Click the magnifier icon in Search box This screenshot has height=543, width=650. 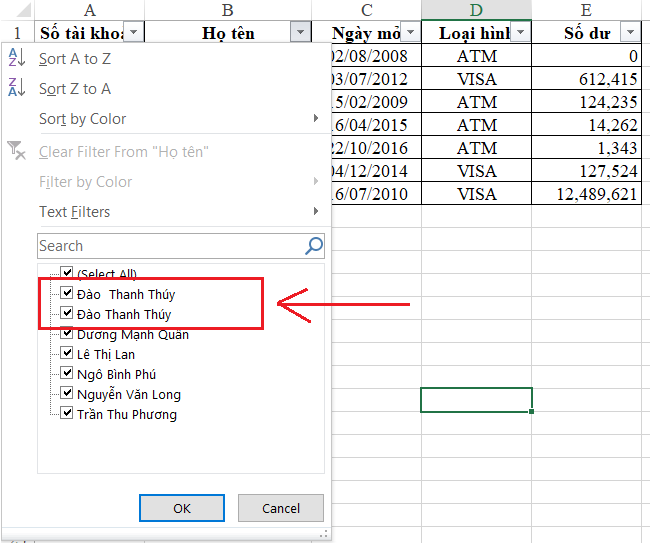314,246
